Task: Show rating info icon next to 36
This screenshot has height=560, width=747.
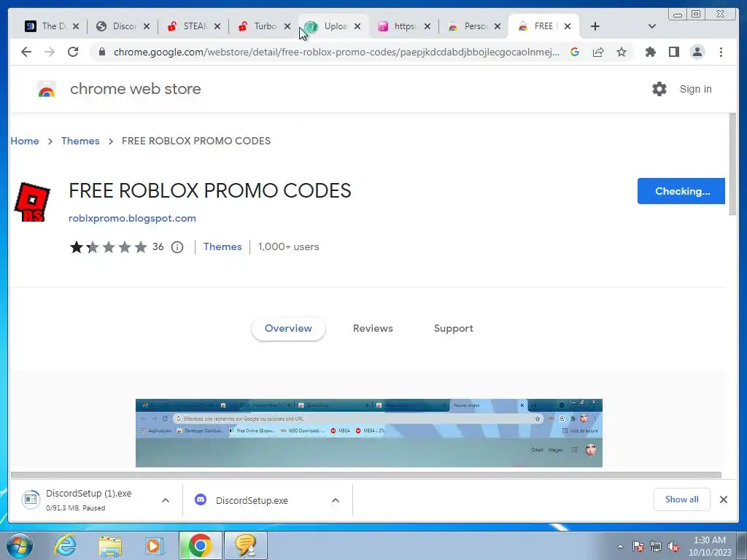Action: [x=177, y=247]
